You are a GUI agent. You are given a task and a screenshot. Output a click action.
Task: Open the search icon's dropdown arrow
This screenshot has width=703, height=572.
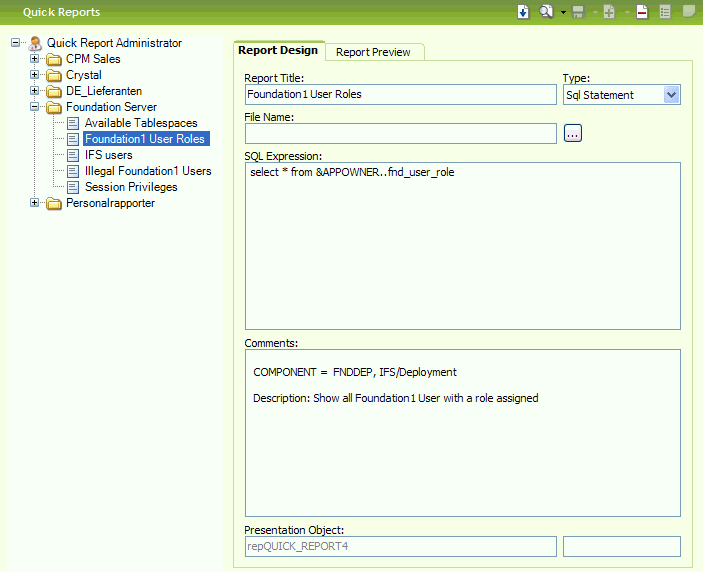(563, 13)
